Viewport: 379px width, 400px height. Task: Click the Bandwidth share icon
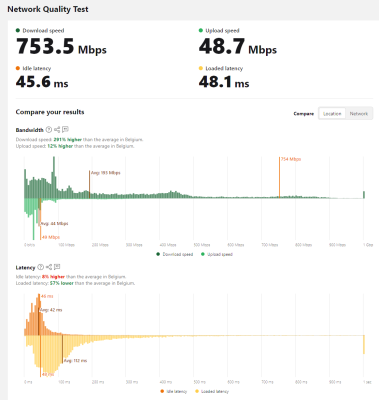coord(57,129)
